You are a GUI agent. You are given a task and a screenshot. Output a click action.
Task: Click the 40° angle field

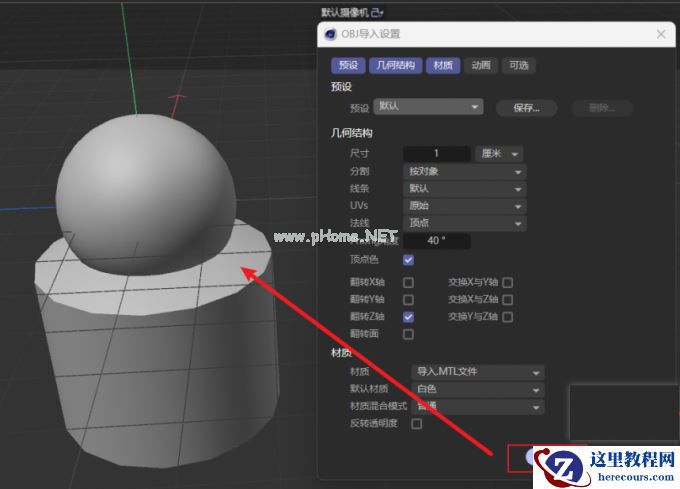point(437,241)
